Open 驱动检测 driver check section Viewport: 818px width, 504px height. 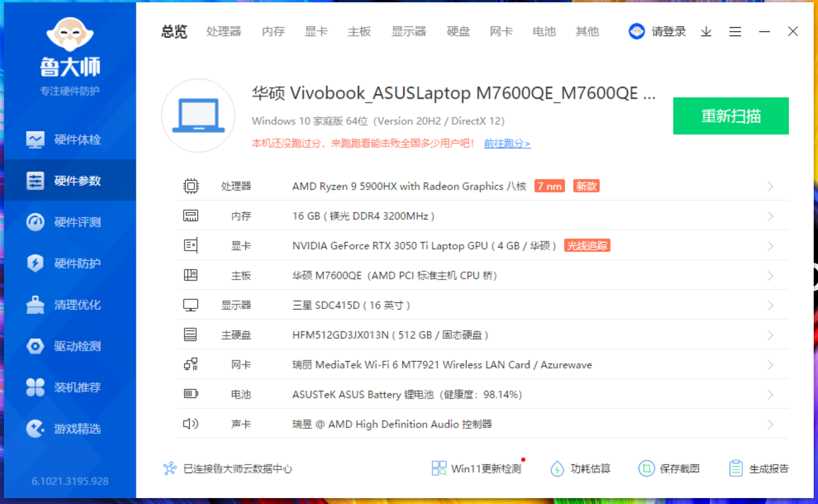70,346
